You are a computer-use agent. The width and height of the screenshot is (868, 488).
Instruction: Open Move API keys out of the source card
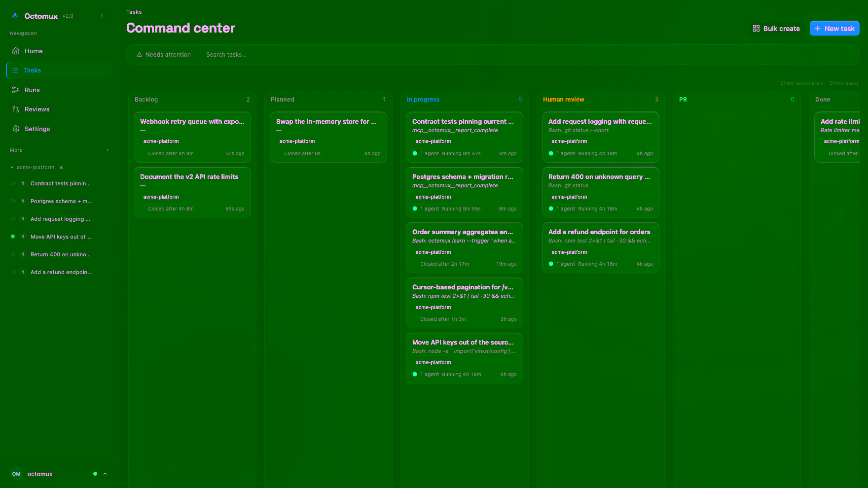[465, 358]
